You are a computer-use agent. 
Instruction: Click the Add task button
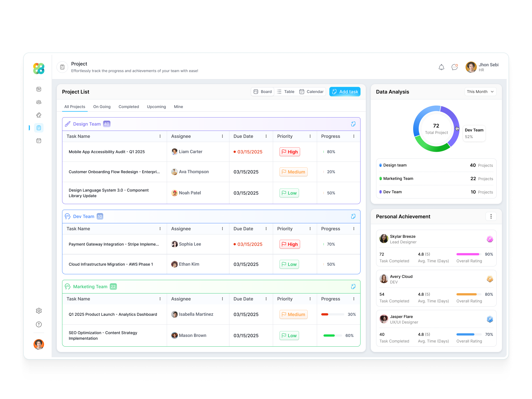[345, 92]
